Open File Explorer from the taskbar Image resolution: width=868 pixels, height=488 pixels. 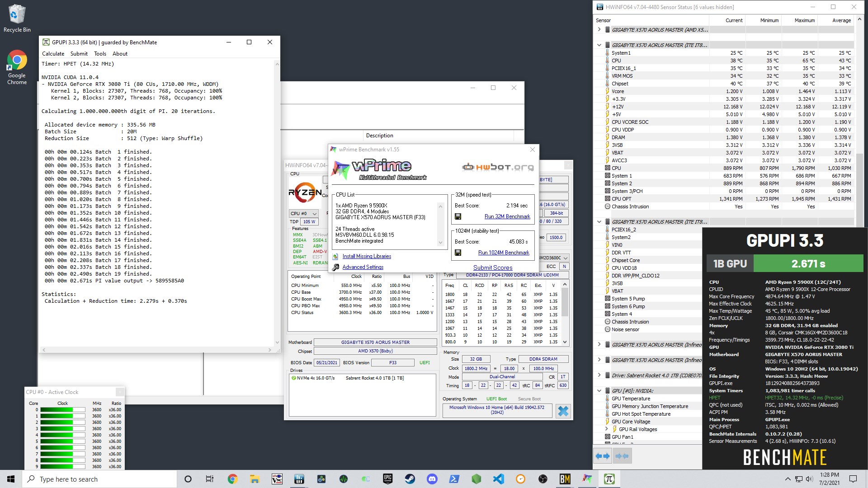(255, 479)
